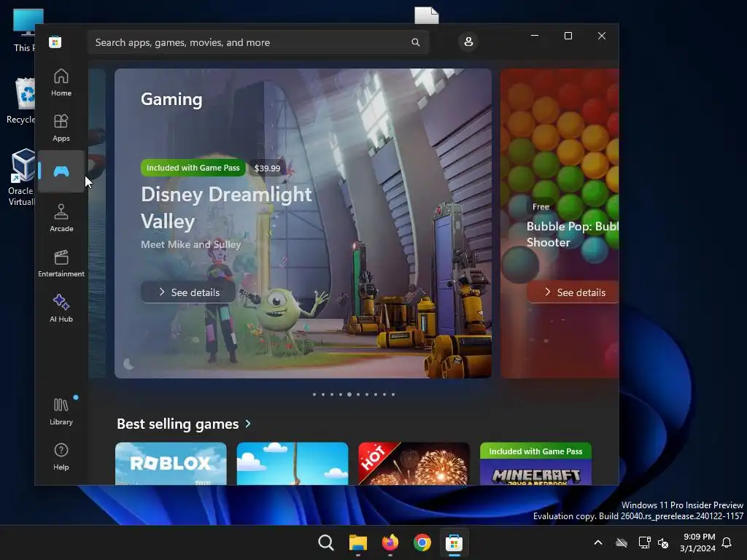Viewport: 747px width, 560px height.
Task: Click the Gaming heading on banner
Action: click(171, 99)
